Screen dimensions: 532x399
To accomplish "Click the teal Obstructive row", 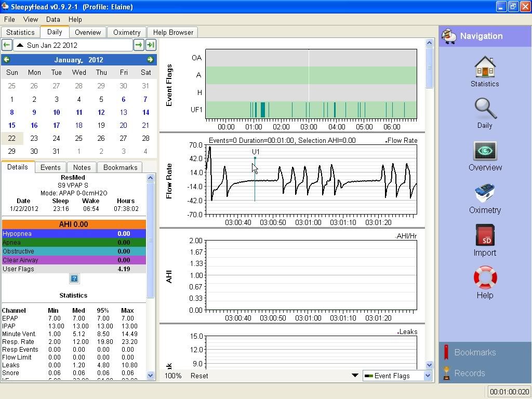I will coord(74,251).
